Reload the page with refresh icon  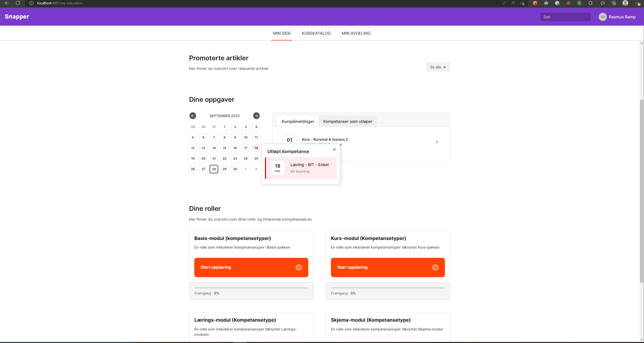coord(18,3)
